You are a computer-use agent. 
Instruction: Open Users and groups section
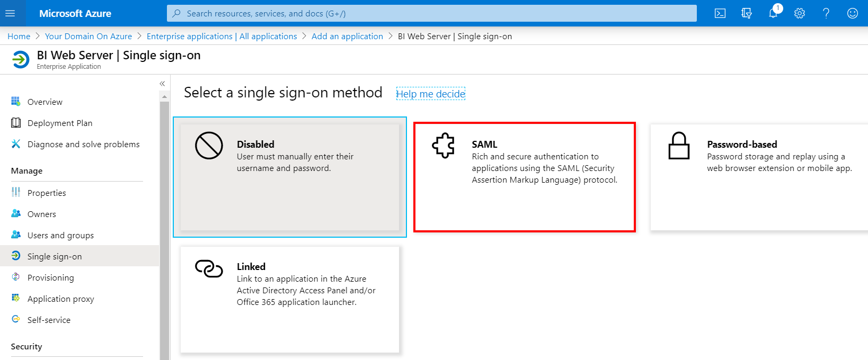[60, 235]
